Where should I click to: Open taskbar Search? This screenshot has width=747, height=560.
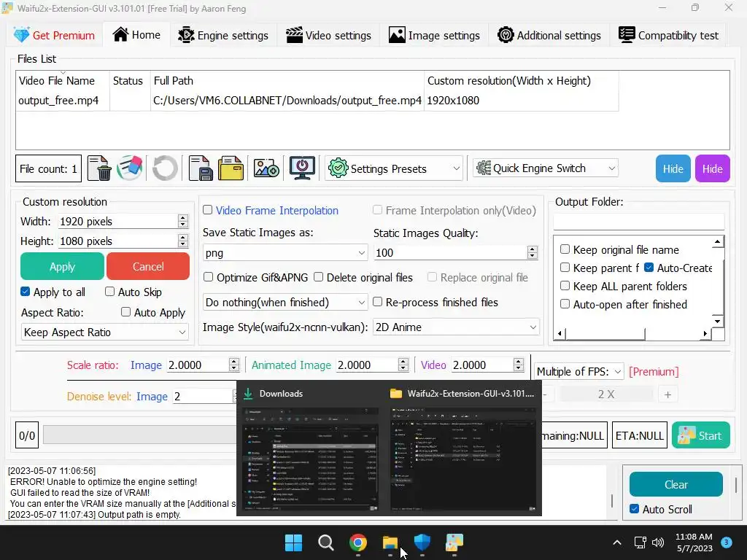pos(326,542)
